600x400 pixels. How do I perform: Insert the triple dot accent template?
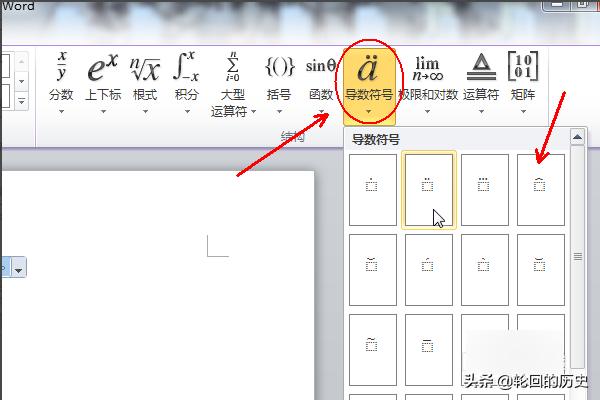coord(484,190)
